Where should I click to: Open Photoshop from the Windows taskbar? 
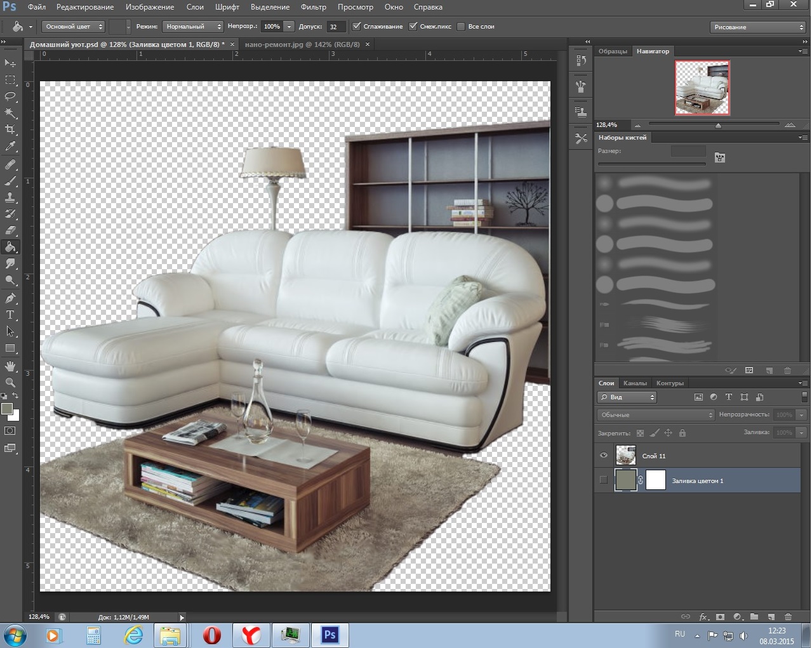(x=330, y=635)
